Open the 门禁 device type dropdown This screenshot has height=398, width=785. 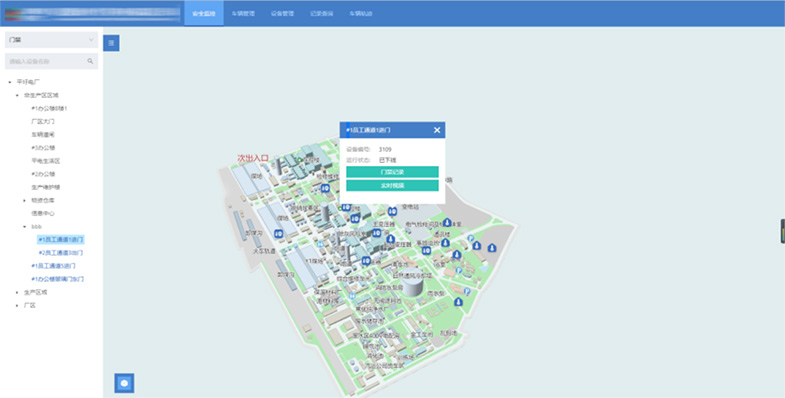(52, 40)
